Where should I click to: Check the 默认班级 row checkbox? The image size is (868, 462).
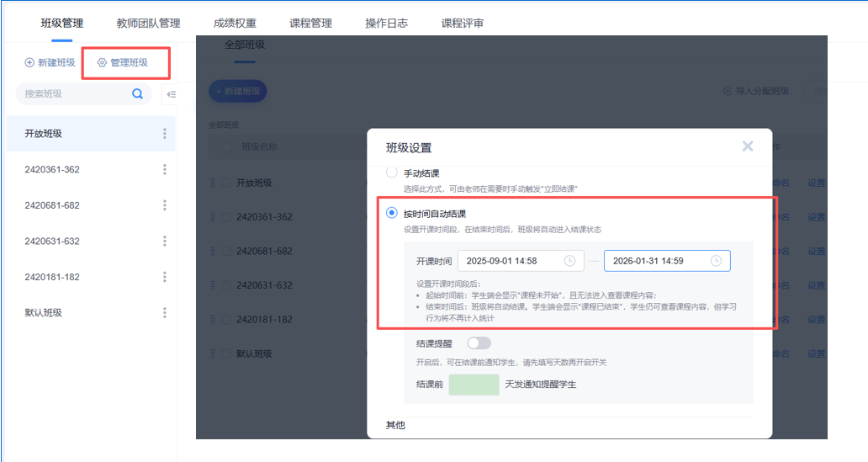(x=226, y=353)
